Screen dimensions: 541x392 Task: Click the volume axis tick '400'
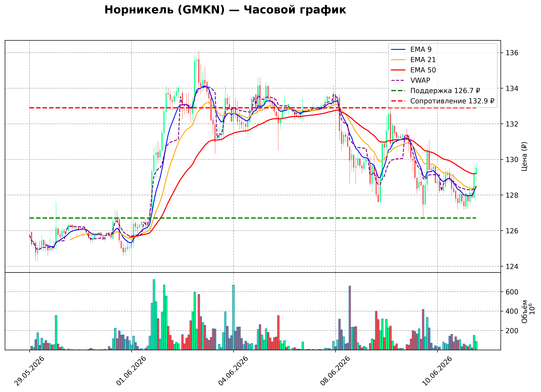[x=512, y=311]
